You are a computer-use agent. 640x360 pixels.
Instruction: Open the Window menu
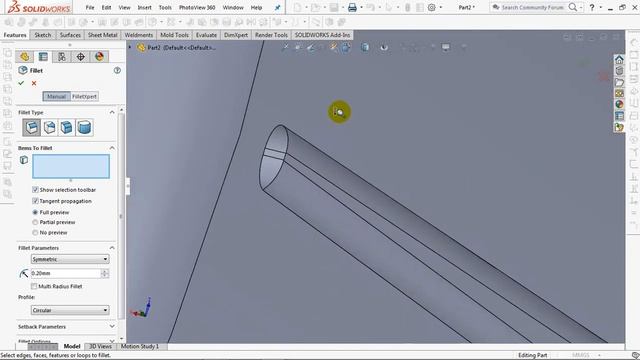coord(233,7)
